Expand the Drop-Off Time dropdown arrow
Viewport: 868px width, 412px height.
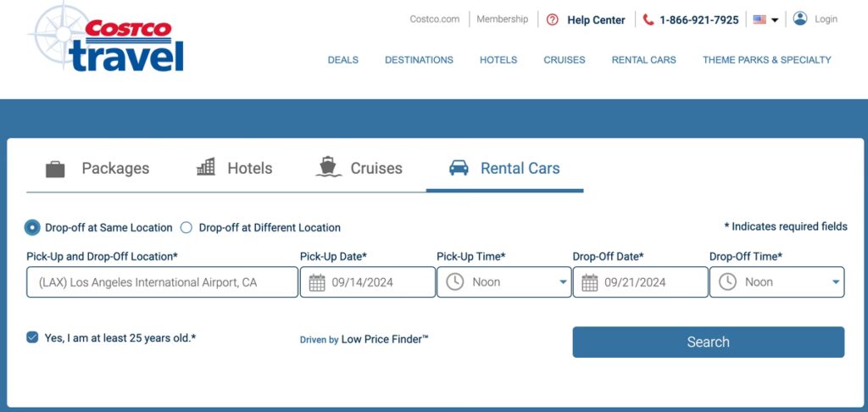tap(836, 282)
